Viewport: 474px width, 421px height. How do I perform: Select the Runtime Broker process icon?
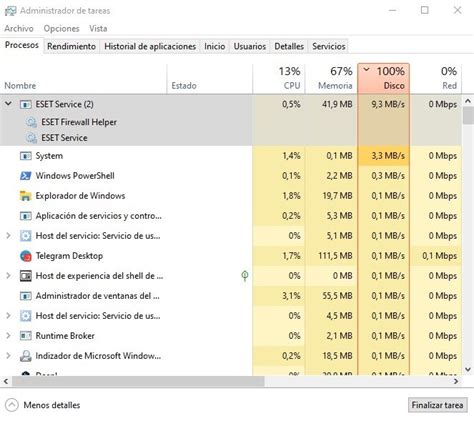coord(26,336)
